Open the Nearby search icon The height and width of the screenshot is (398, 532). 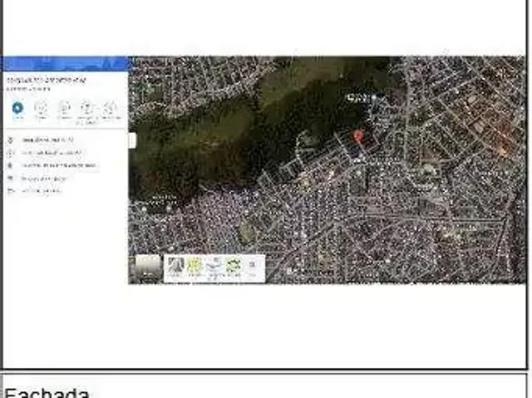64,108
